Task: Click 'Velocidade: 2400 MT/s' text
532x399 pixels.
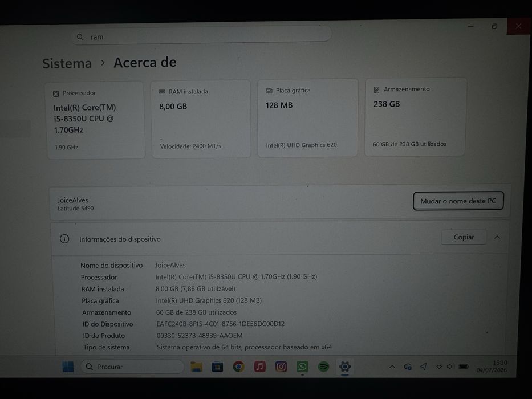Action: coord(190,146)
